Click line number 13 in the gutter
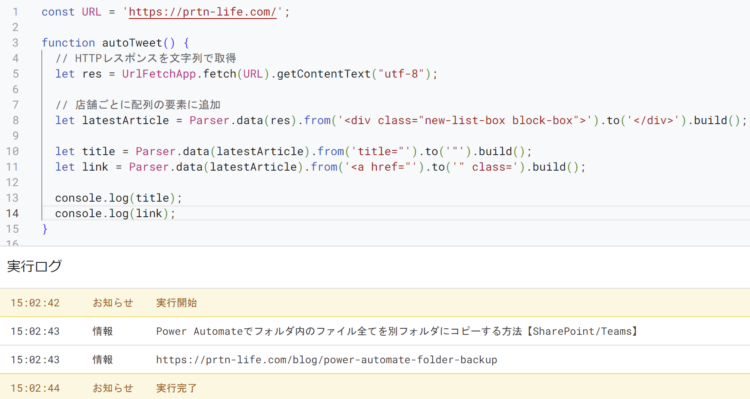750x399 pixels. click(x=12, y=198)
